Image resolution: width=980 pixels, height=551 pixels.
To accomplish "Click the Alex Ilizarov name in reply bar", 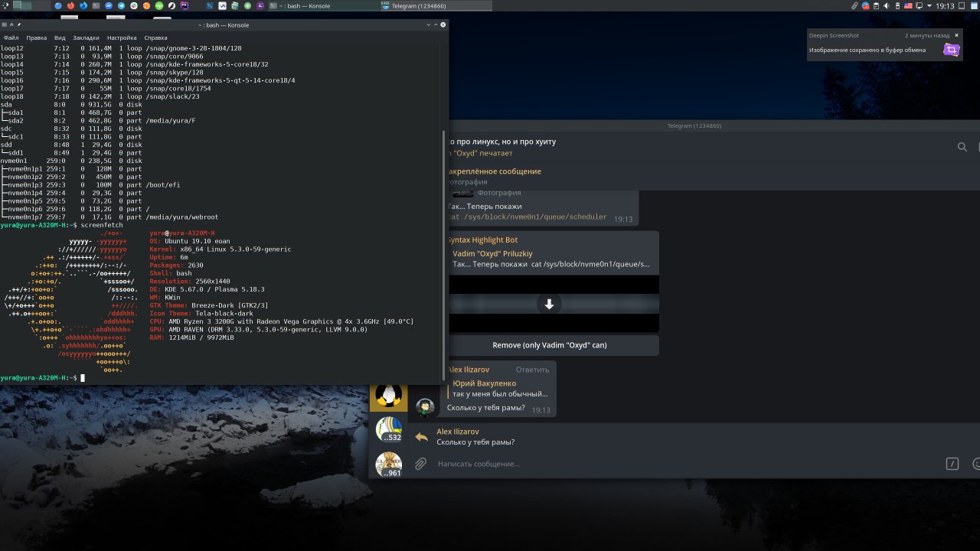I will point(457,432).
